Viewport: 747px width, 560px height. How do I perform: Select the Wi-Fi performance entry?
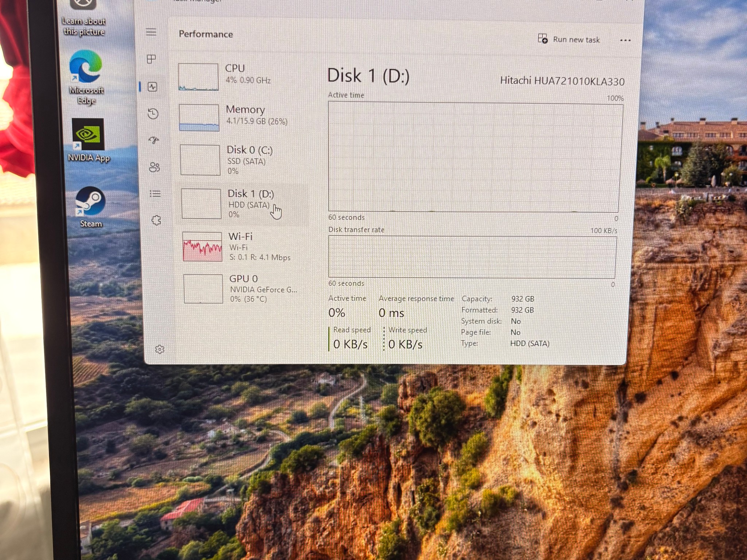[x=244, y=247]
